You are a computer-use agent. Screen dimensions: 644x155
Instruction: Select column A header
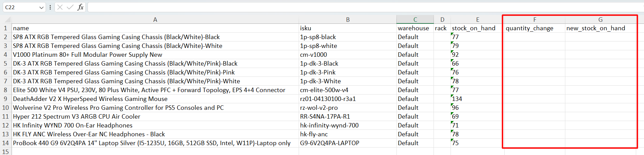coord(155,20)
